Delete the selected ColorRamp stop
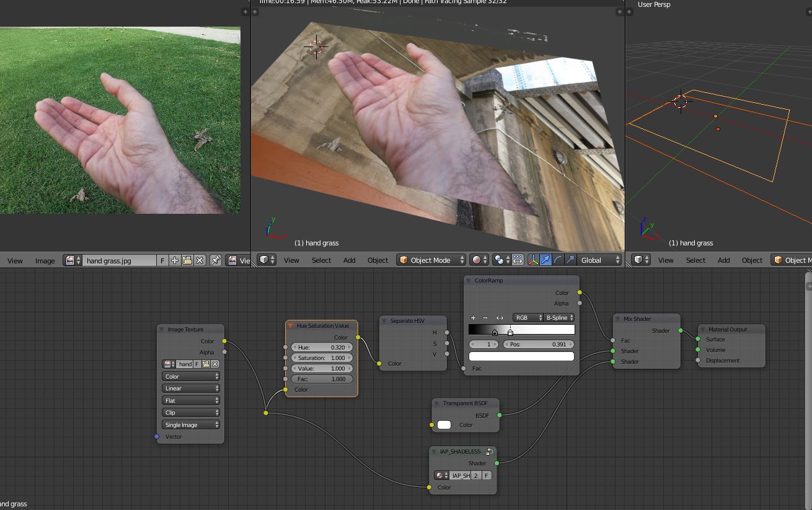 485,317
